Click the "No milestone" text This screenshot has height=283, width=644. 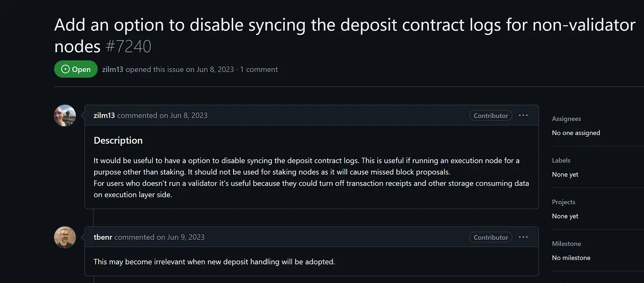[x=571, y=258]
